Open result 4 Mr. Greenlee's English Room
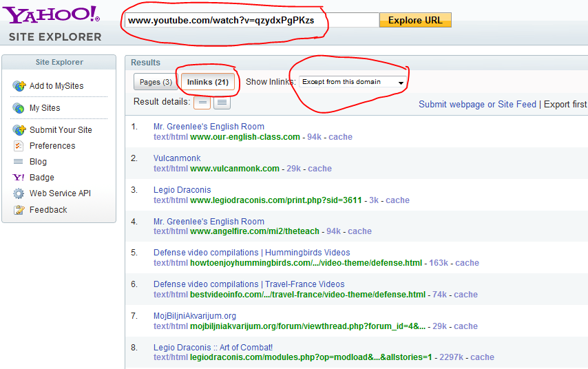The image size is (588, 369). click(209, 222)
